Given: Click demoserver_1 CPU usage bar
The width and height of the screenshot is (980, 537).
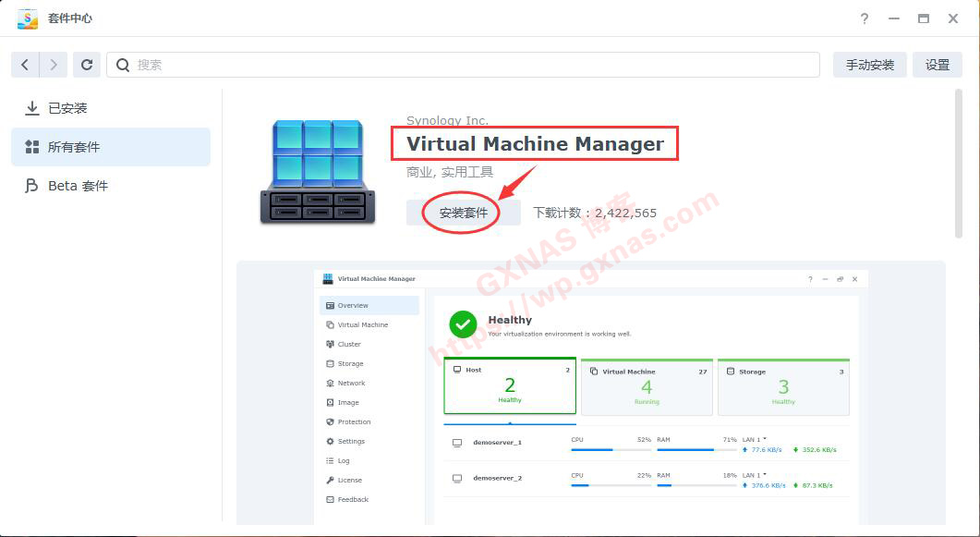Looking at the screenshot, I should pos(610,450).
